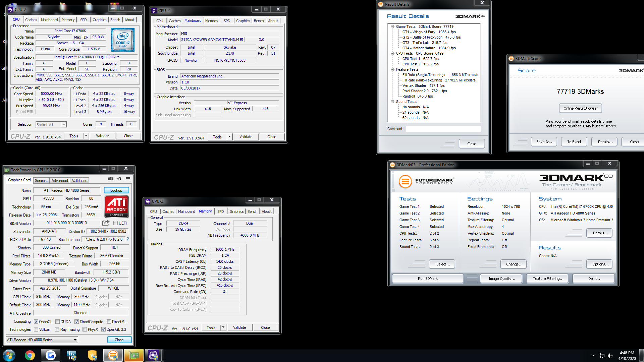
Task: Click the Image Quality button
Action: click(x=502, y=279)
